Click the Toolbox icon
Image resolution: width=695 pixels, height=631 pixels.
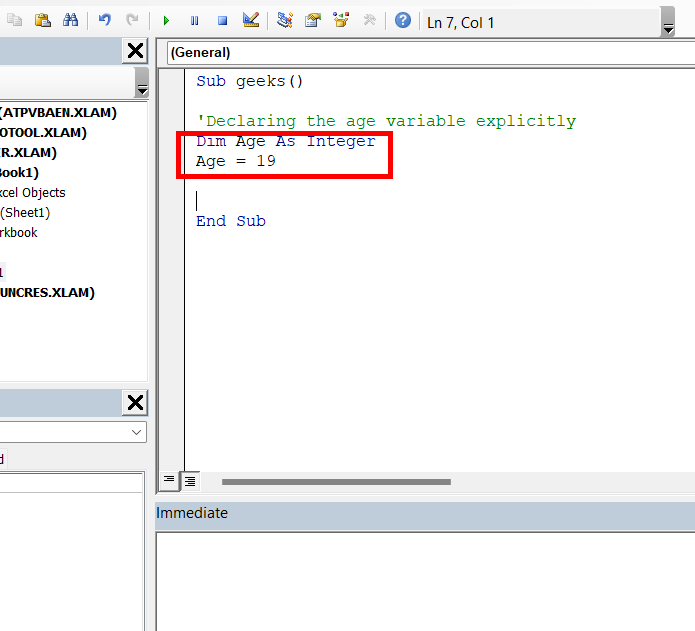[369, 20]
